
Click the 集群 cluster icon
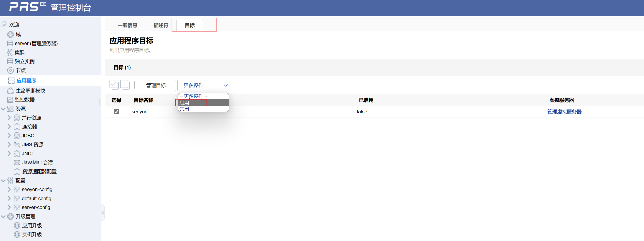pyautogui.click(x=10, y=53)
